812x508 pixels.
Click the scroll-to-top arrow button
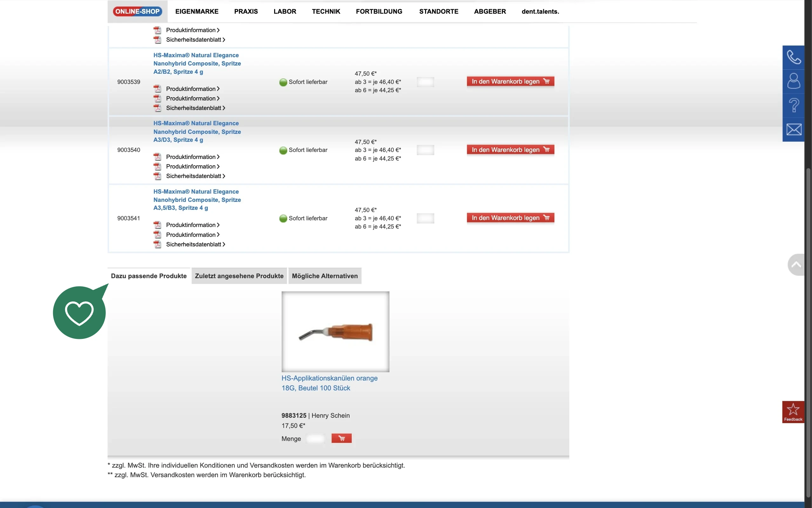tap(796, 265)
